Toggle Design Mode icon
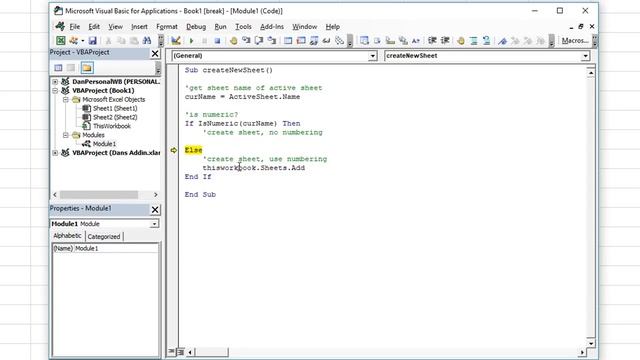 coord(176,40)
